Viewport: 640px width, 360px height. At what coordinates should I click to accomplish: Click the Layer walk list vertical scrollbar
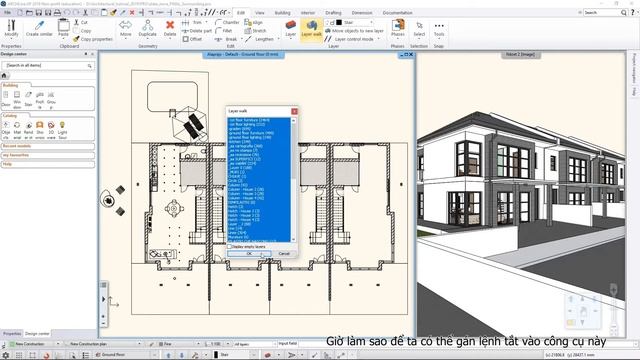(x=293, y=180)
